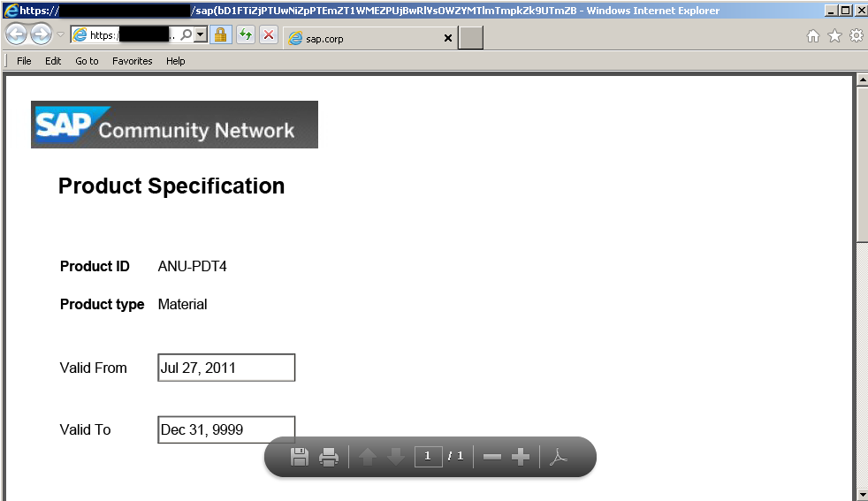868x501 pixels.
Task: Select the sap.corp browser tab
Action: coord(371,38)
